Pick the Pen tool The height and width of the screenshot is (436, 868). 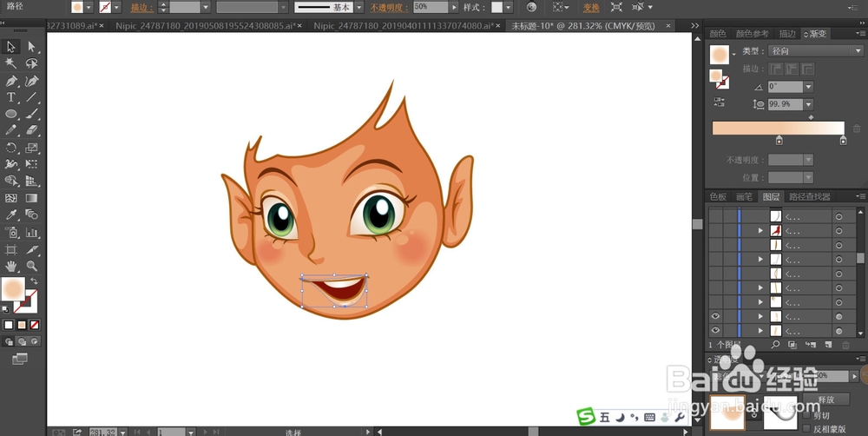click(x=10, y=81)
